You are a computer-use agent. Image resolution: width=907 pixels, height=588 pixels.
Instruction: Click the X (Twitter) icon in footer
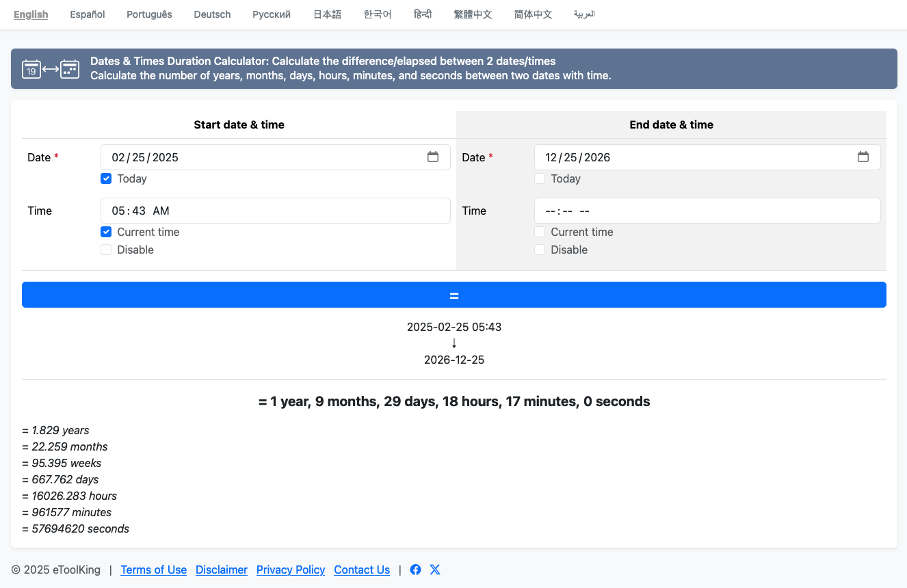435,570
